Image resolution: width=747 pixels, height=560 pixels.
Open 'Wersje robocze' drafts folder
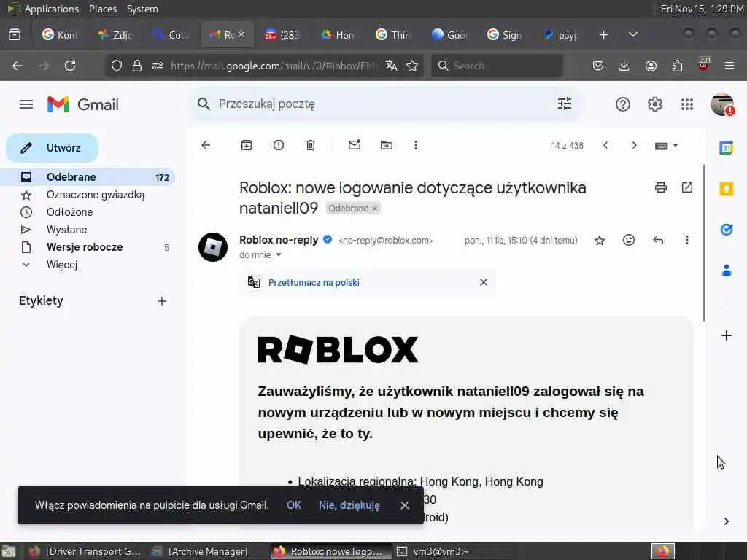point(85,247)
